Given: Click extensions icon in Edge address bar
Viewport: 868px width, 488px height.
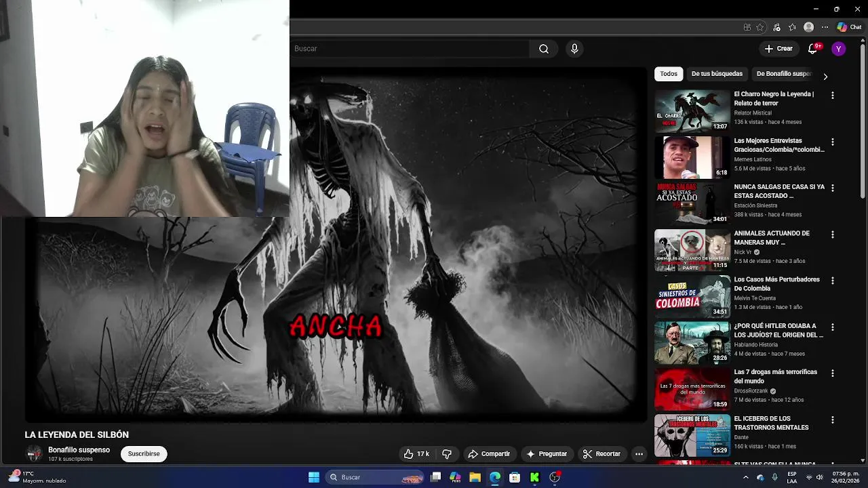Looking at the screenshot, I should coord(747,27).
